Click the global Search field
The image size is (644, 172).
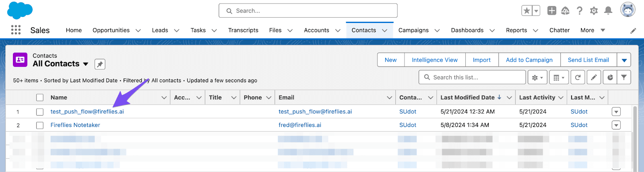coord(308,11)
